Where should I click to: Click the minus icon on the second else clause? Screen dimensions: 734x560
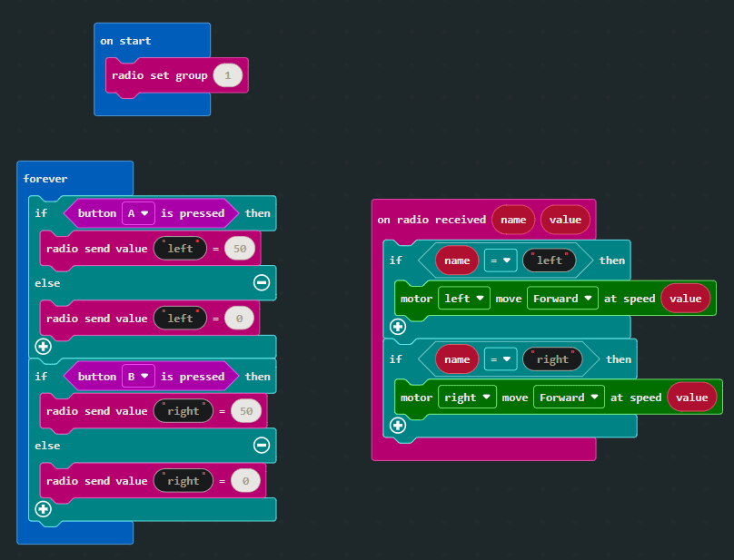click(261, 445)
